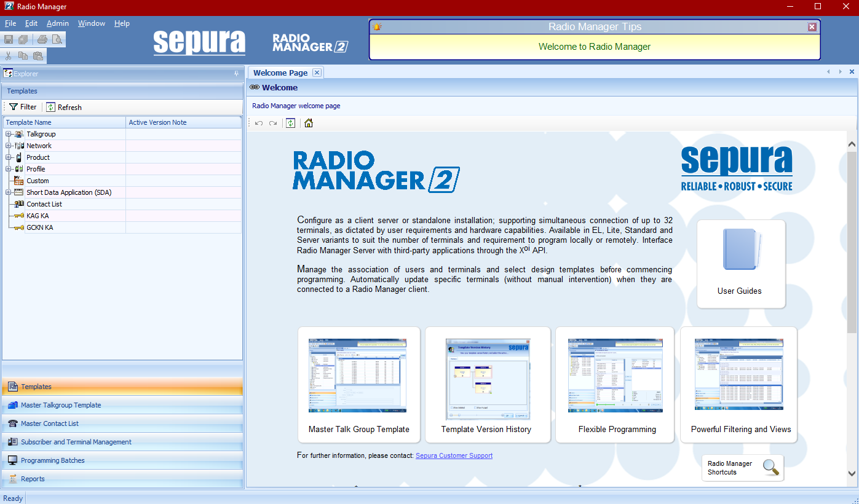Follow the Sepura Customer Support link

pyautogui.click(x=454, y=455)
